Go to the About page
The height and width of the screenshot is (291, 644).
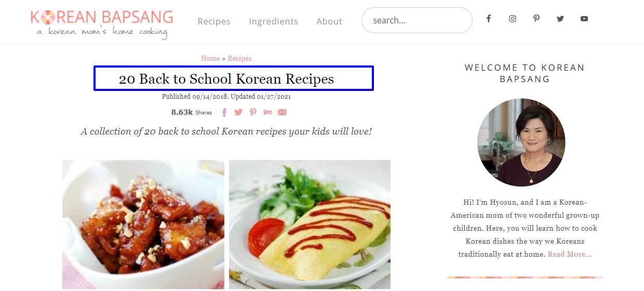click(x=329, y=21)
